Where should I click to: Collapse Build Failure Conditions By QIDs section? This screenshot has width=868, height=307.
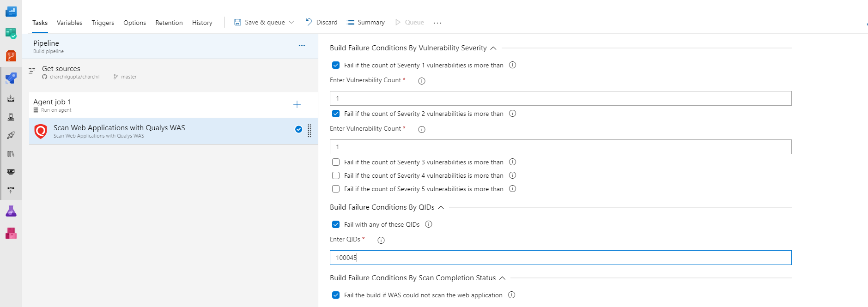[x=441, y=207]
